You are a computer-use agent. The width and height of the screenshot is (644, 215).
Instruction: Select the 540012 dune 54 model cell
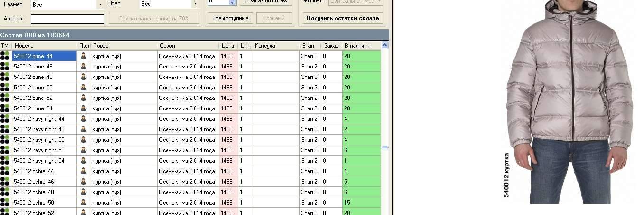click(44, 108)
